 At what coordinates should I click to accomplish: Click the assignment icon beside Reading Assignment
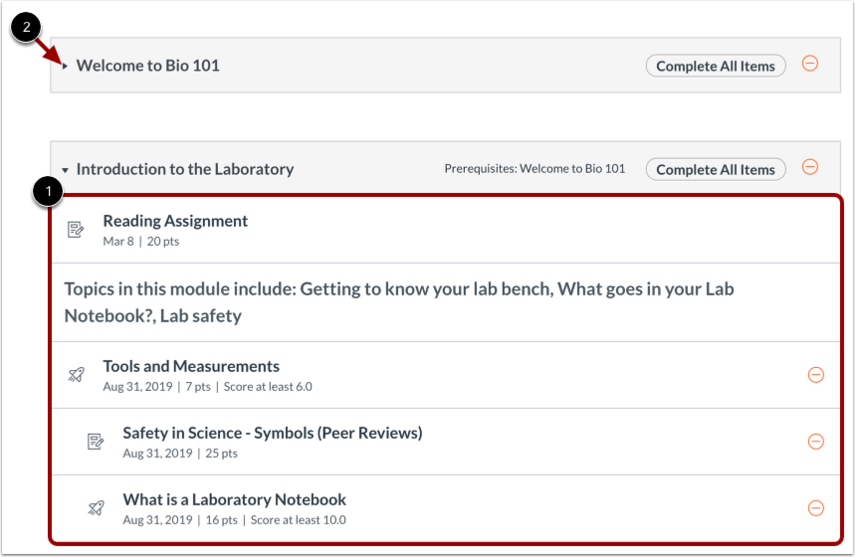click(76, 230)
